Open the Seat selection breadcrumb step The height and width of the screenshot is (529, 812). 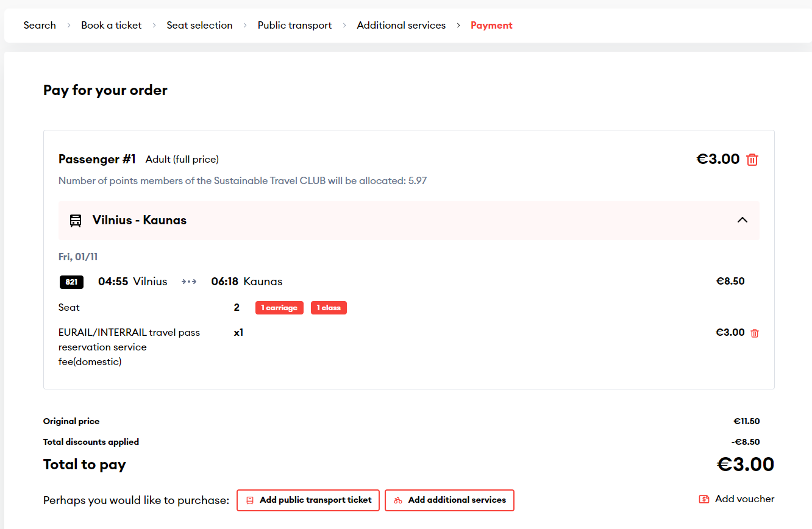click(x=199, y=26)
